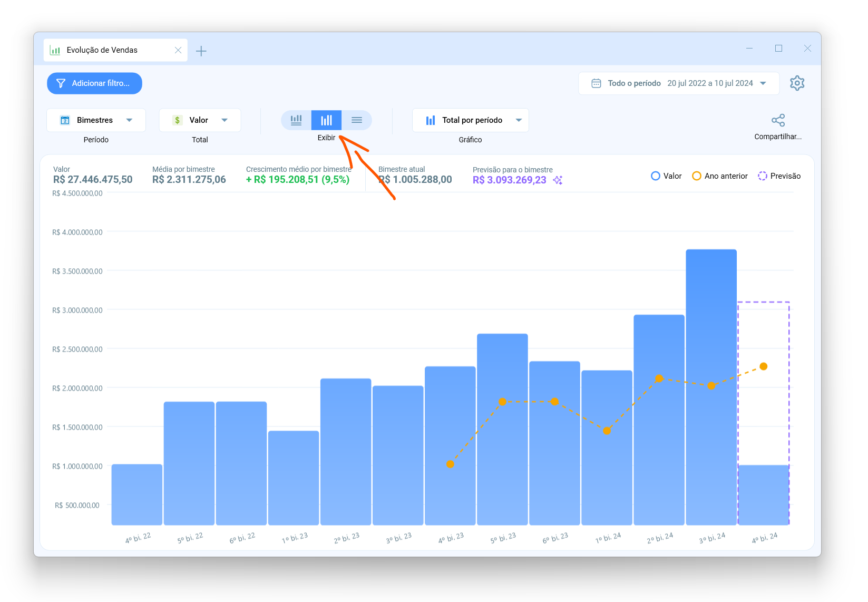Close the Evolução de Vendas tab
Image resolution: width=868 pixels, height=602 pixels.
[x=178, y=50]
